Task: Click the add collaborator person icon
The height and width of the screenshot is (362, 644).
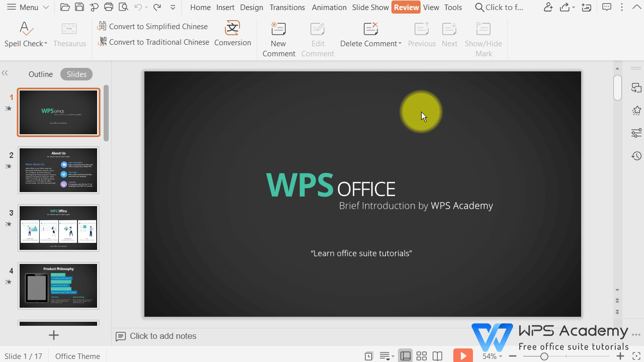Action: pos(548,7)
